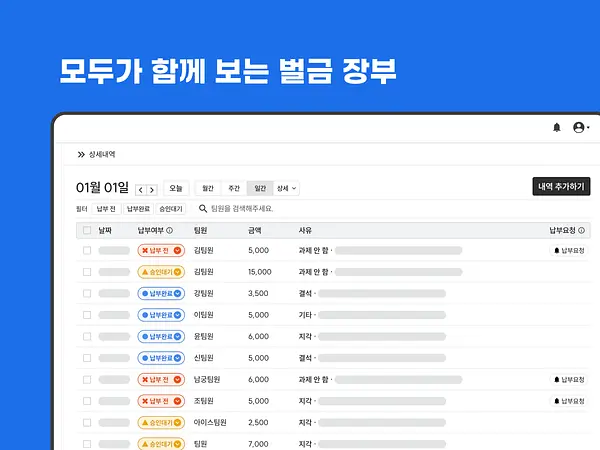Click the 오늘 button

pos(176,188)
